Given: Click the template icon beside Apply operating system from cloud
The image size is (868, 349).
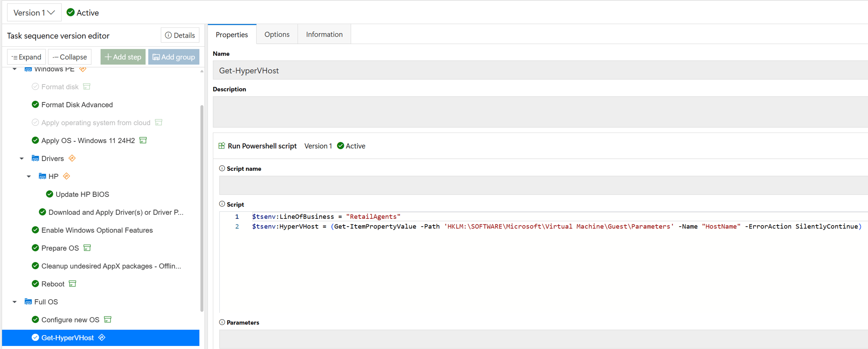Looking at the screenshot, I should [159, 122].
